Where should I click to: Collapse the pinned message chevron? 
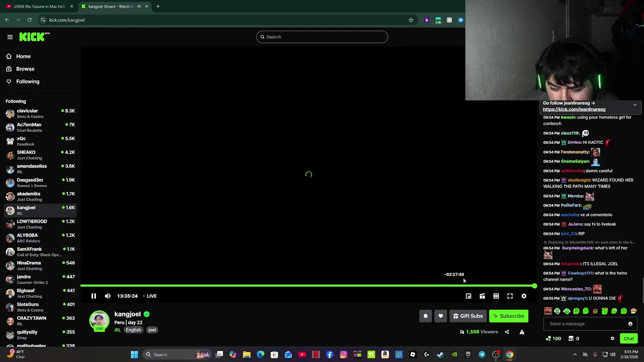coord(635,105)
